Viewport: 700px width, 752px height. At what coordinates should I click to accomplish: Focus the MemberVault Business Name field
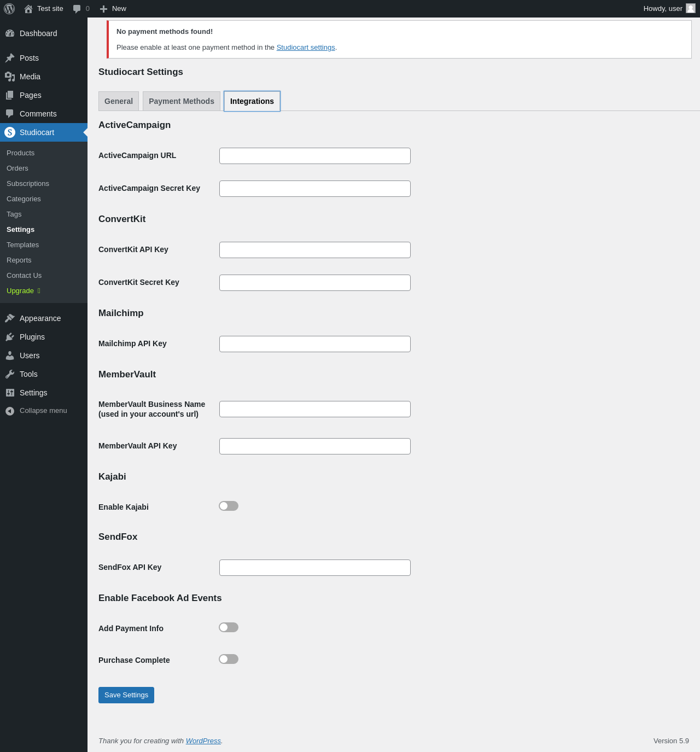(x=315, y=409)
